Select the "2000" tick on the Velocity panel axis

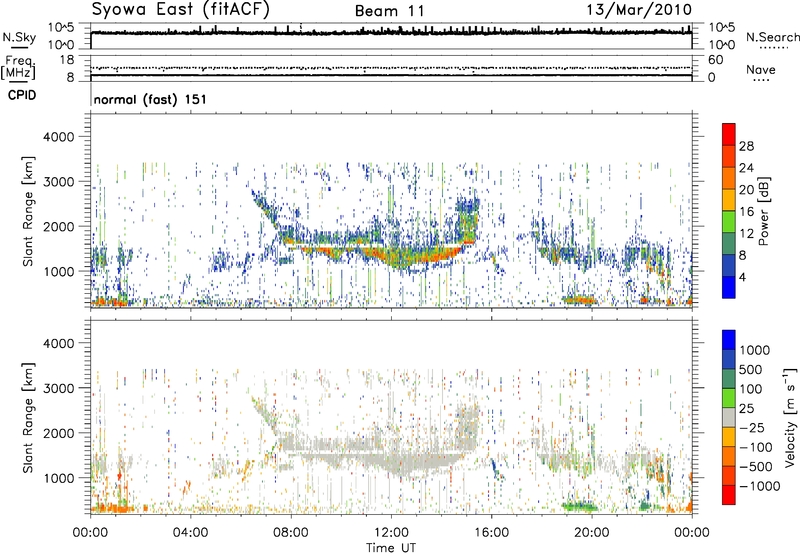pos(59,434)
